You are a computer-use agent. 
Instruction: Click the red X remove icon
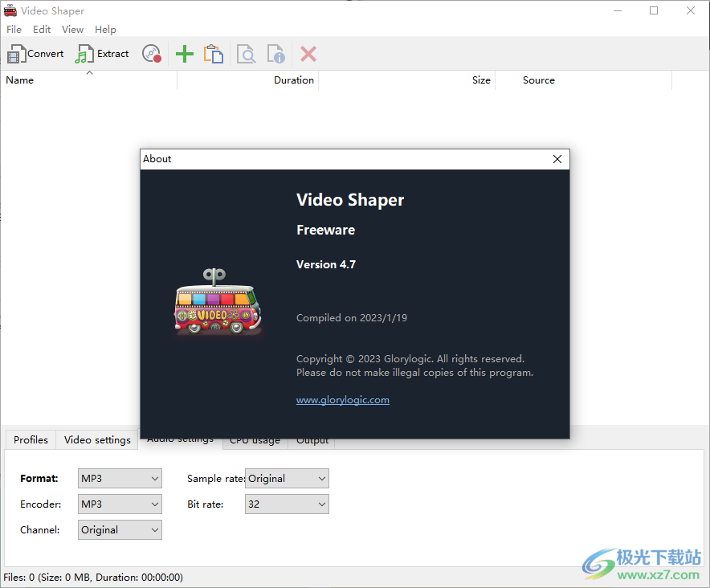[308, 54]
